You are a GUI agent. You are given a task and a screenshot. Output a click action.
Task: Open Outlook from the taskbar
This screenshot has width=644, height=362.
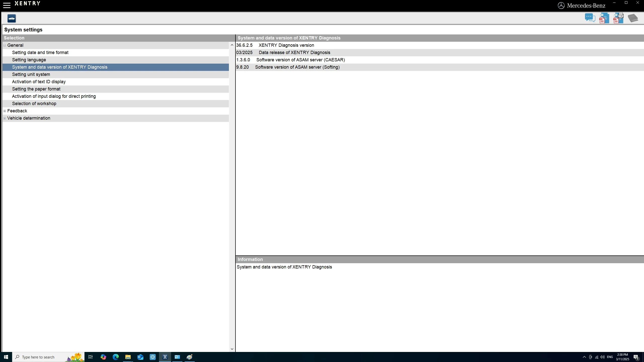(x=140, y=357)
